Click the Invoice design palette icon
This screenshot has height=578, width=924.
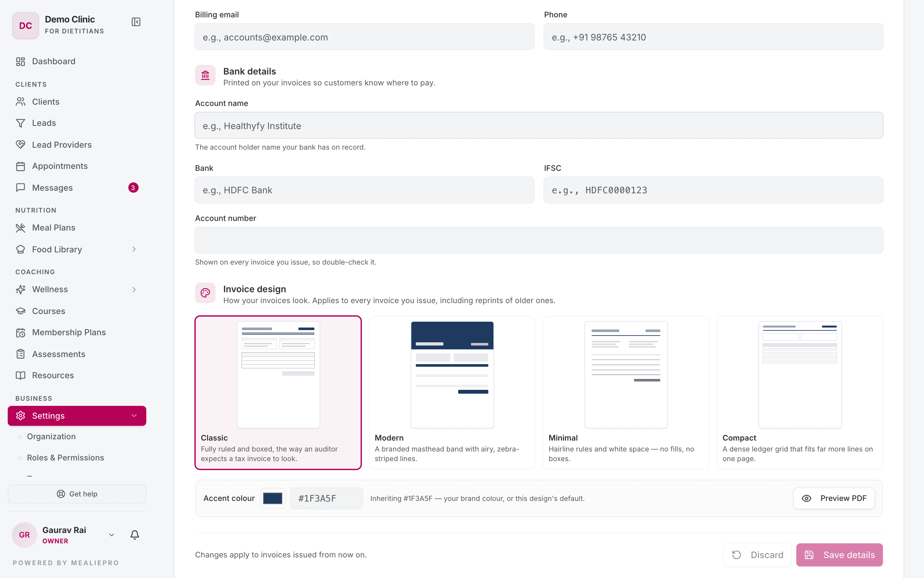point(205,293)
